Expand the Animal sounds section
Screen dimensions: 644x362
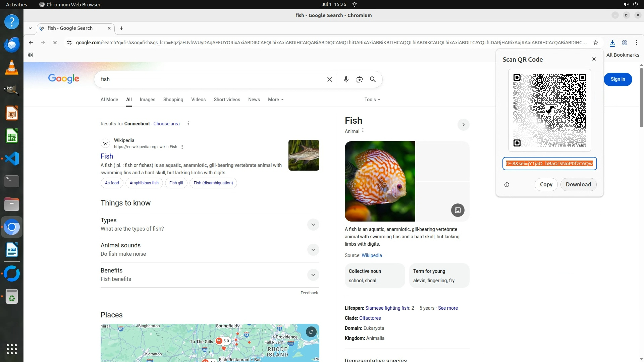(x=313, y=250)
